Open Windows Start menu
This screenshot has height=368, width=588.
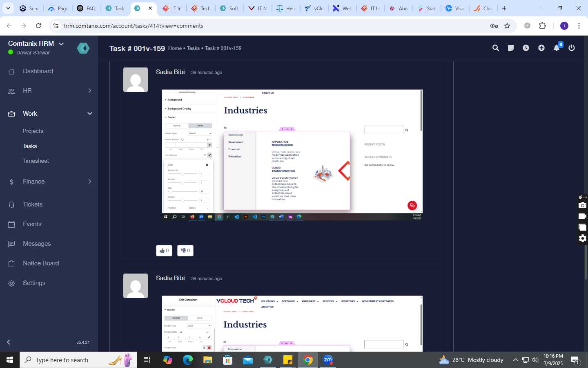pos(10,360)
